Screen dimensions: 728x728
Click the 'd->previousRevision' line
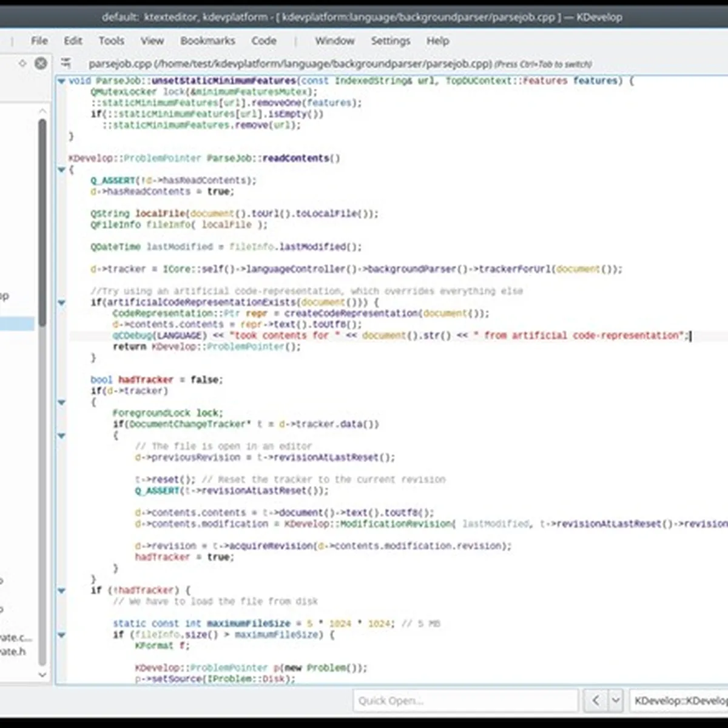(265, 457)
